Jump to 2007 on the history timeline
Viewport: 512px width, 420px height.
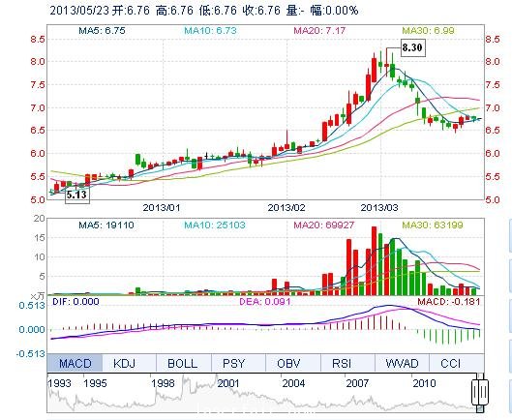[357, 383]
